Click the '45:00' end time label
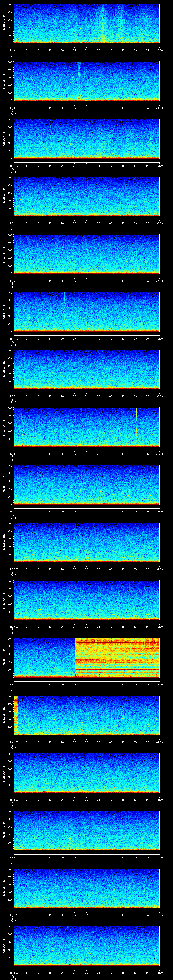The image size is (173, 980). [x=159, y=915]
